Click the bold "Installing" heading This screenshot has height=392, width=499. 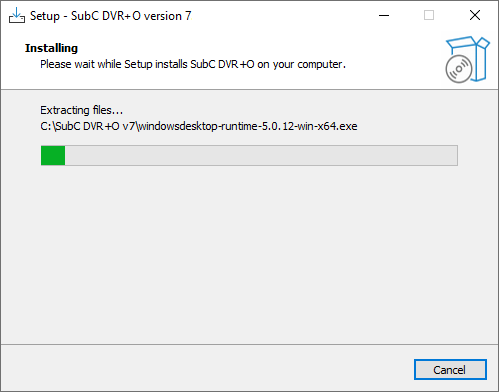click(51, 48)
